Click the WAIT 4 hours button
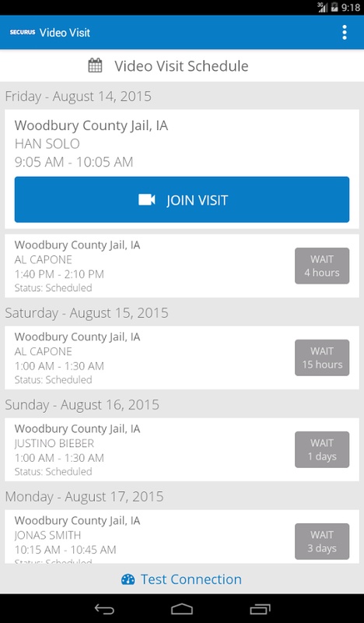 (x=322, y=266)
